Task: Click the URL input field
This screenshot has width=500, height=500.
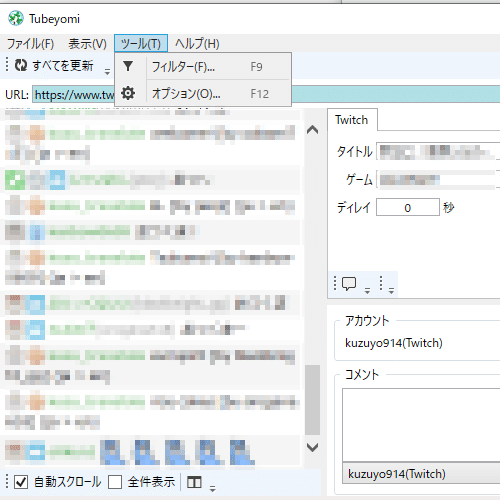Action: point(266,95)
